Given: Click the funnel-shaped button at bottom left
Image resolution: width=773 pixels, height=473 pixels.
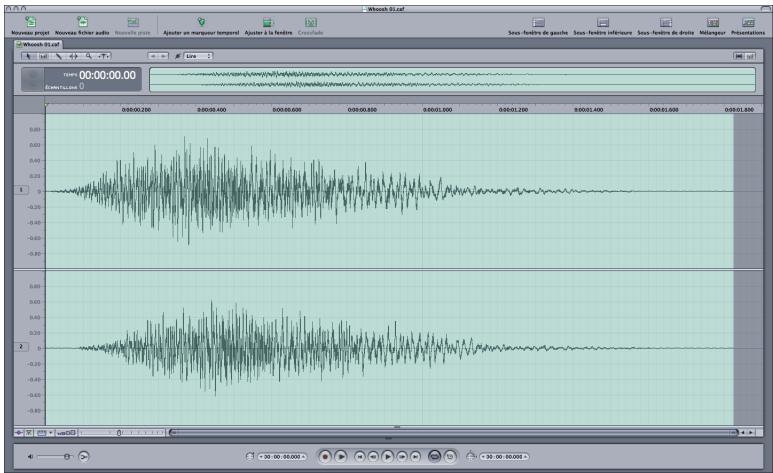Looking at the screenshot, I should [29, 433].
